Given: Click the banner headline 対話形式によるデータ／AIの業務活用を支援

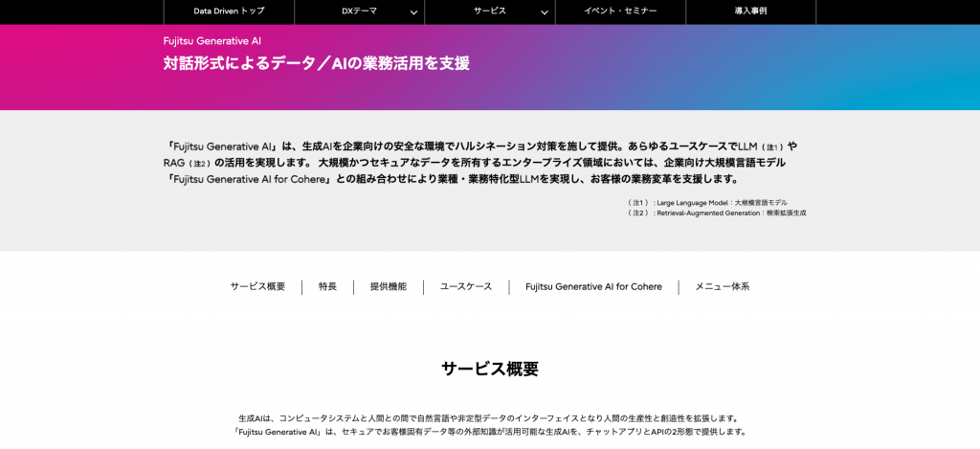Looking at the screenshot, I should point(316,64).
